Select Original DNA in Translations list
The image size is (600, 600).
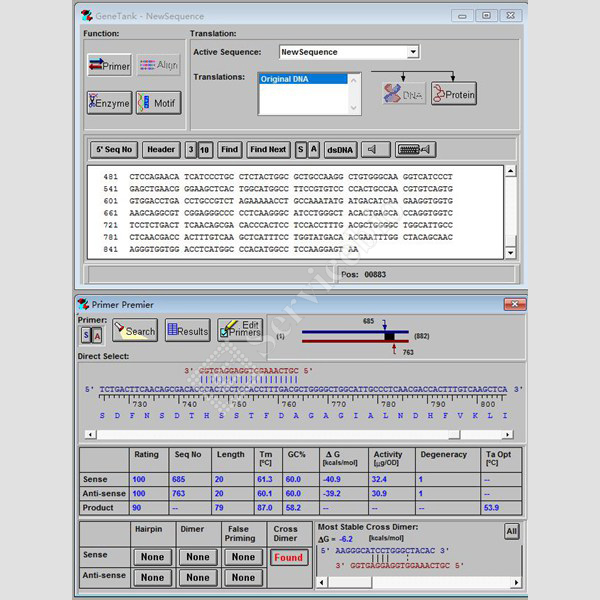point(302,78)
